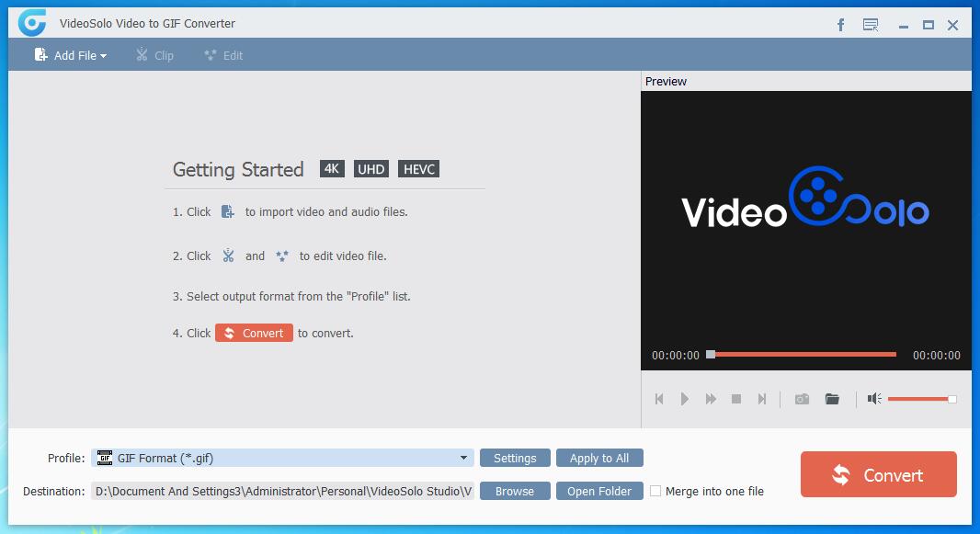The image size is (980, 534).
Task: Open the feedback menu icon in title bar
Action: coord(870,25)
